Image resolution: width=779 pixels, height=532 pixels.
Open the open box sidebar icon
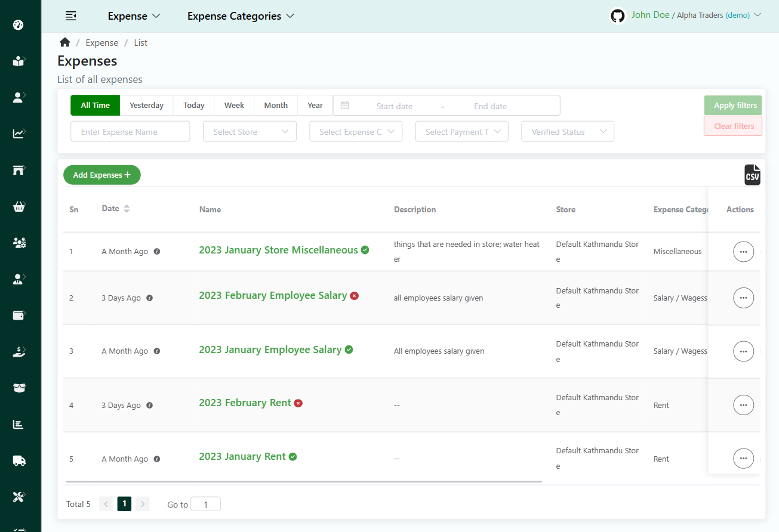(19, 388)
